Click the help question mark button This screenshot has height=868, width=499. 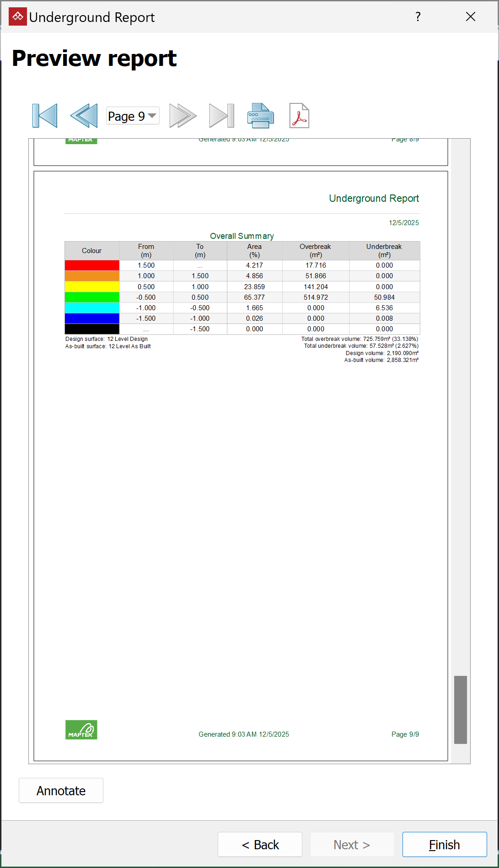(418, 17)
